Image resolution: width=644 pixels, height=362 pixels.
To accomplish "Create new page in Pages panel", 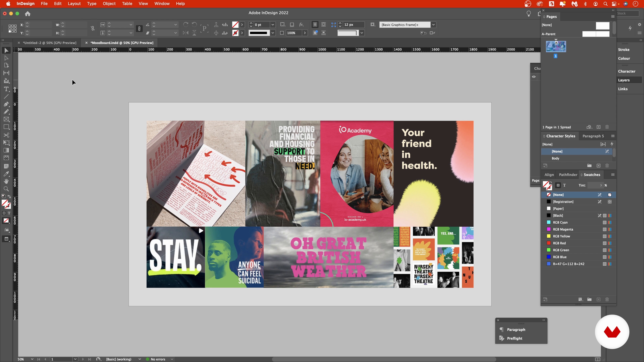I will (599, 127).
